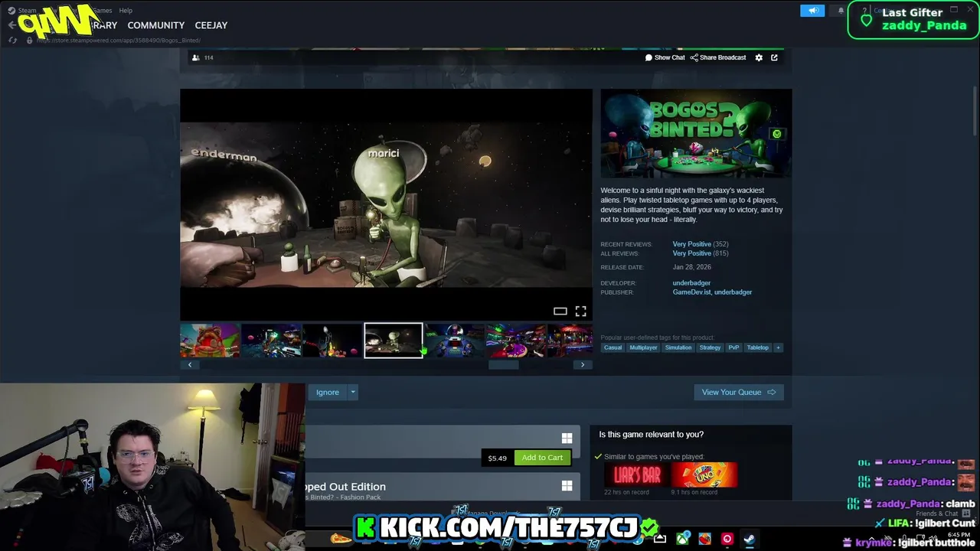
Task: Open the CEEJAY profile tab
Action: click(x=211, y=25)
